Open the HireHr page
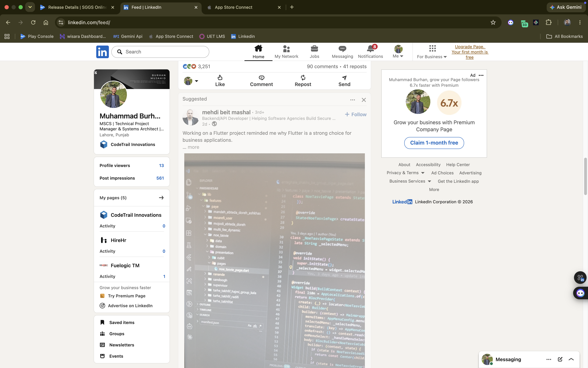This screenshot has width=588, height=368. click(x=113, y=240)
